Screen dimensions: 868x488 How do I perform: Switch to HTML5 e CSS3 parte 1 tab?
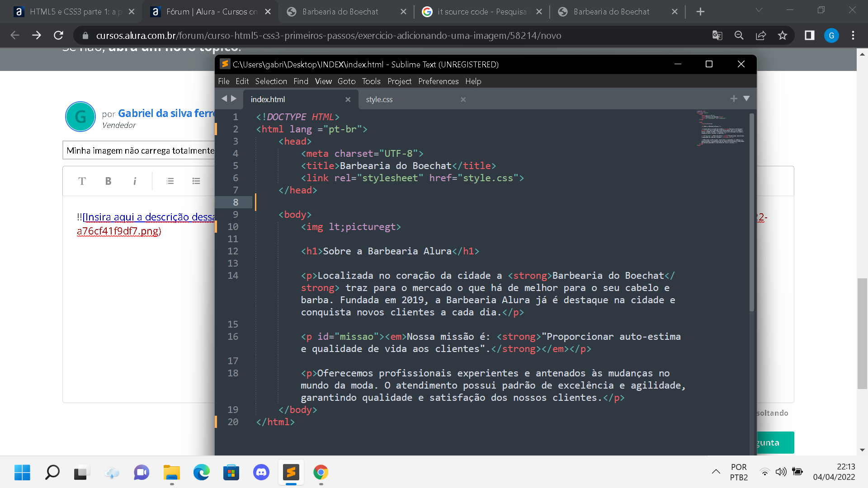tap(75, 12)
